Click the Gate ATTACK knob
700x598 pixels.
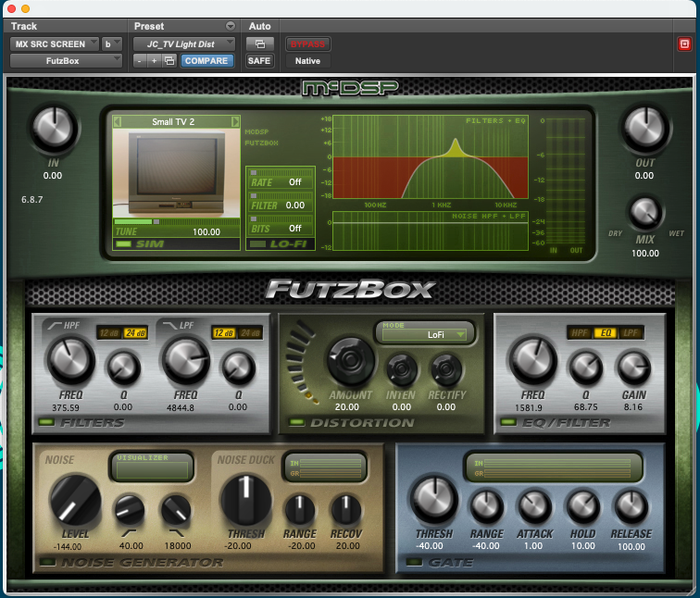534,506
